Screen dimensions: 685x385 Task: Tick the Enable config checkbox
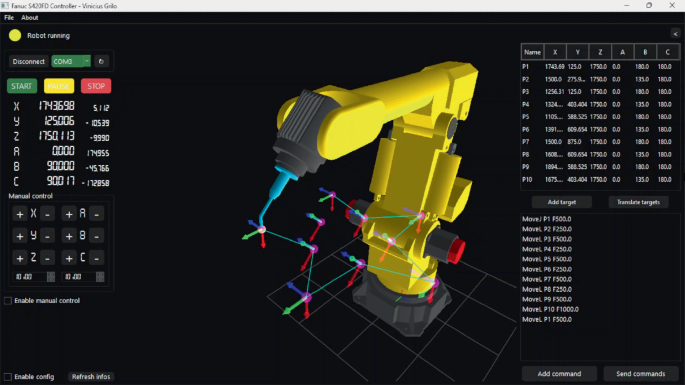(8, 377)
